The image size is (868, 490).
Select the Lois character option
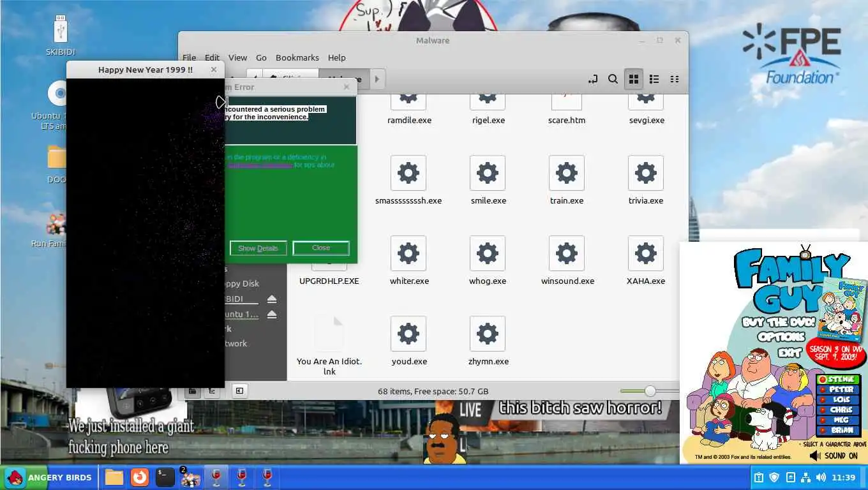point(839,400)
